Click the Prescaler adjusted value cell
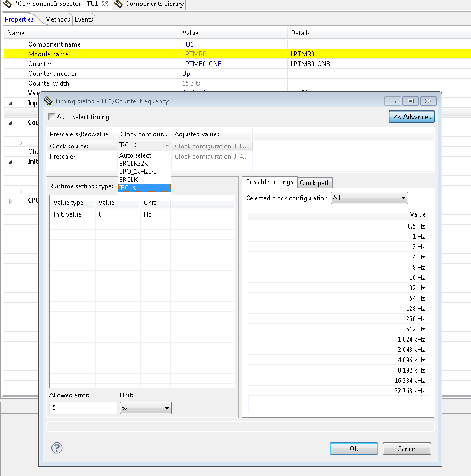The height and width of the screenshot is (476, 471). tap(211, 157)
